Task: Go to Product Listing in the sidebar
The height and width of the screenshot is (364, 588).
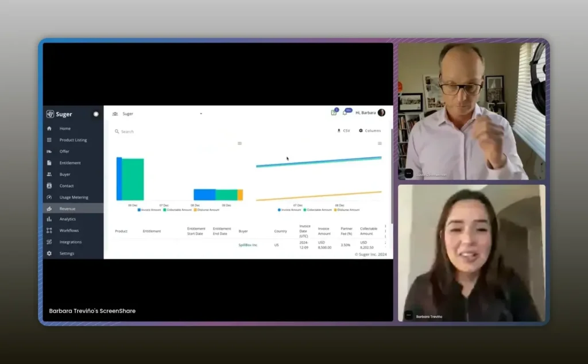Action: pyautogui.click(x=72, y=140)
